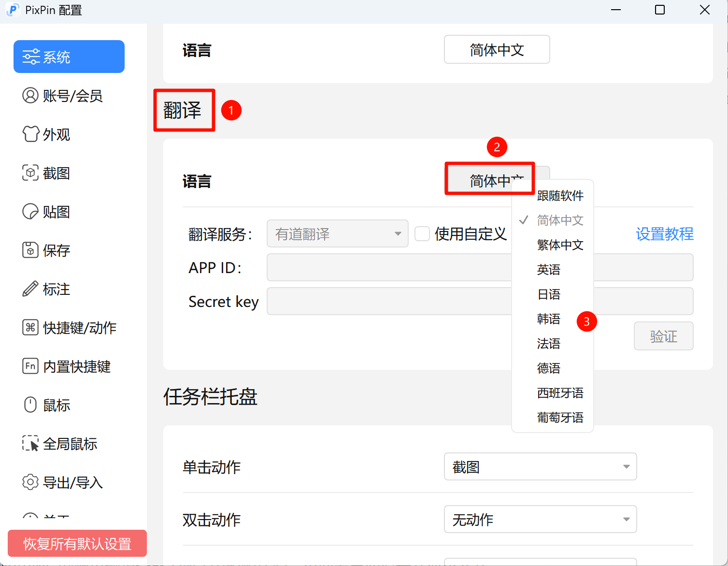Image resolution: width=728 pixels, height=566 pixels.
Task: Open the 设置教程 tutorial link
Action: [664, 234]
